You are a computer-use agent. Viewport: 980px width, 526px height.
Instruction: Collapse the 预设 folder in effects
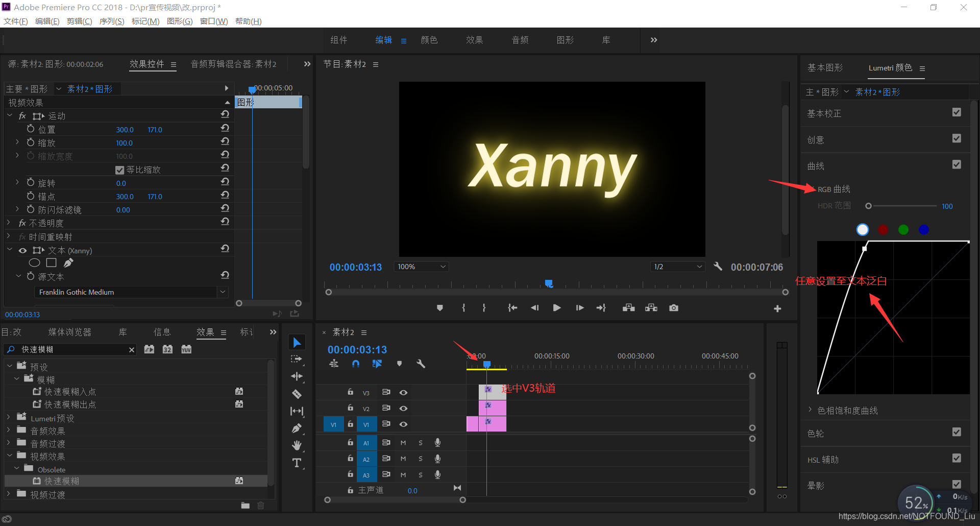[9, 366]
